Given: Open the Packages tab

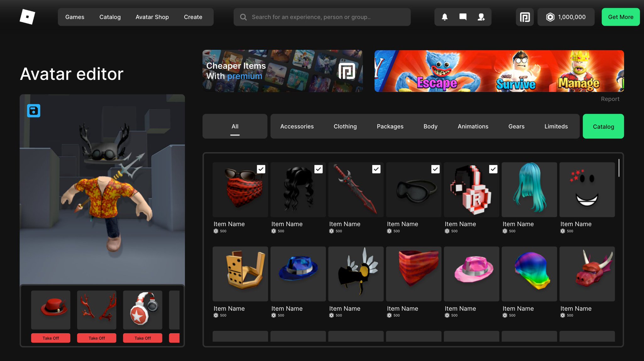Looking at the screenshot, I should tap(390, 126).
